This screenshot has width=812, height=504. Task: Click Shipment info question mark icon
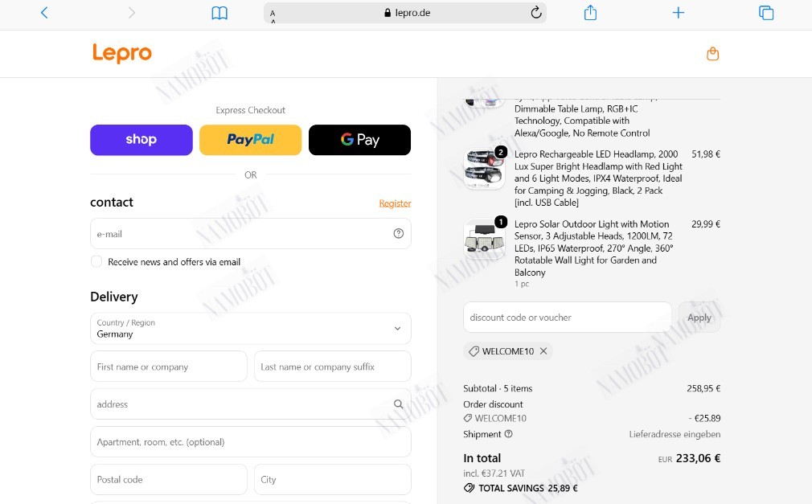click(509, 434)
